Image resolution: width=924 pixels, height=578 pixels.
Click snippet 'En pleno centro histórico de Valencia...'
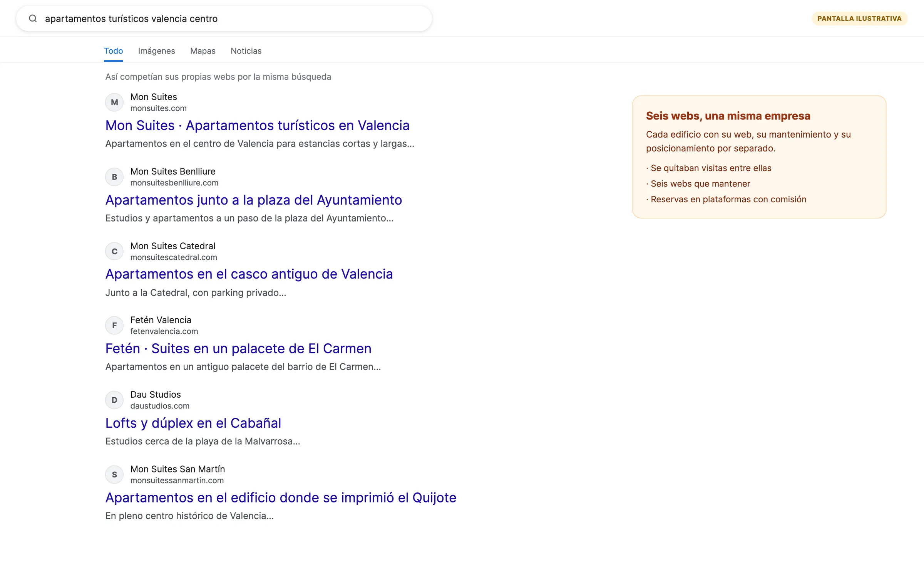coord(189,516)
